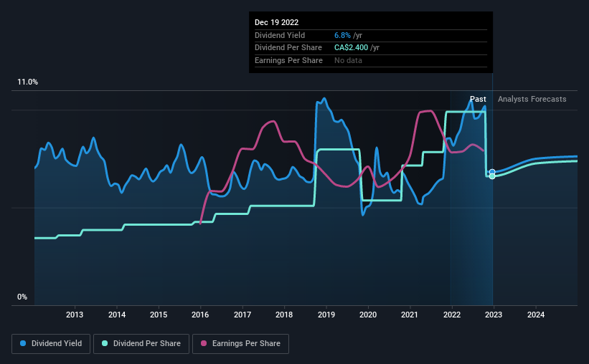Click the blue Dividend Yield legend dot
Image resolution: width=589 pixels, height=364 pixels.
point(23,343)
